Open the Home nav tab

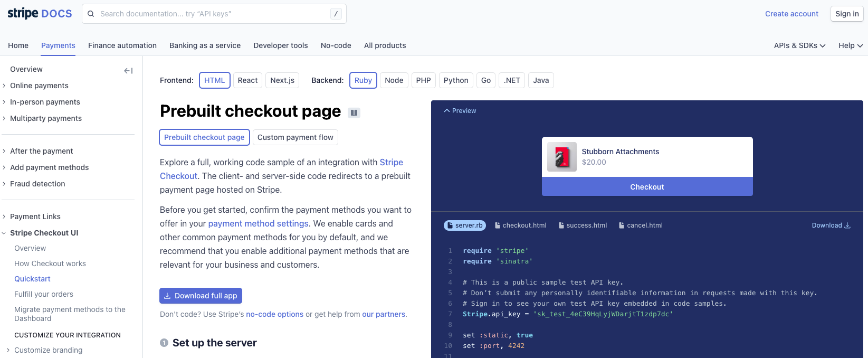pos(18,45)
